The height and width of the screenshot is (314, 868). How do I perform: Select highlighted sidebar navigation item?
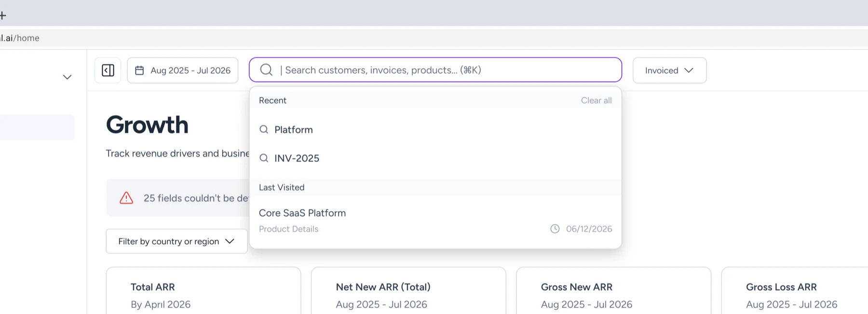pyautogui.click(x=37, y=127)
